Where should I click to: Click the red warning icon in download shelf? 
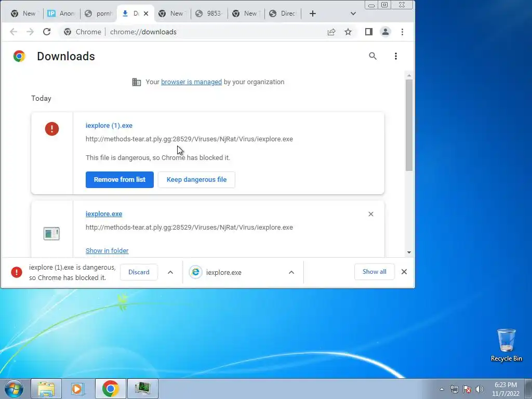[x=16, y=272]
